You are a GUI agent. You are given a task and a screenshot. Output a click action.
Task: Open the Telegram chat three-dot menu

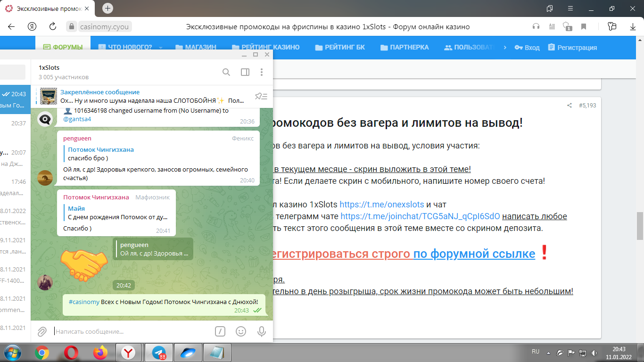tap(262, 72)
